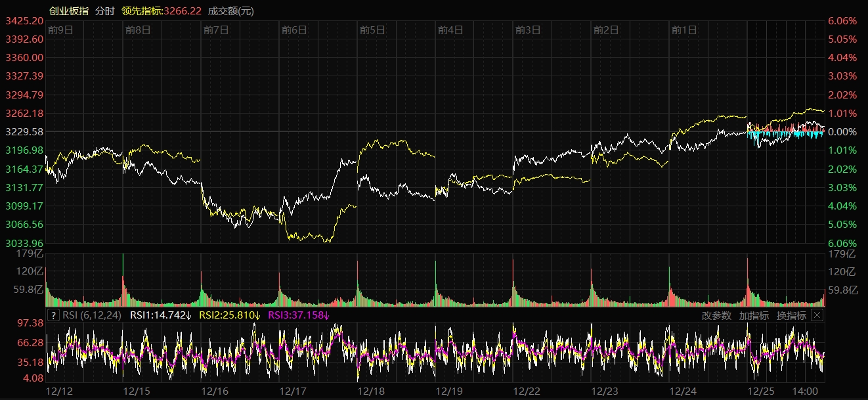Select the 前7日 day marker

click(x=216, y=30)
